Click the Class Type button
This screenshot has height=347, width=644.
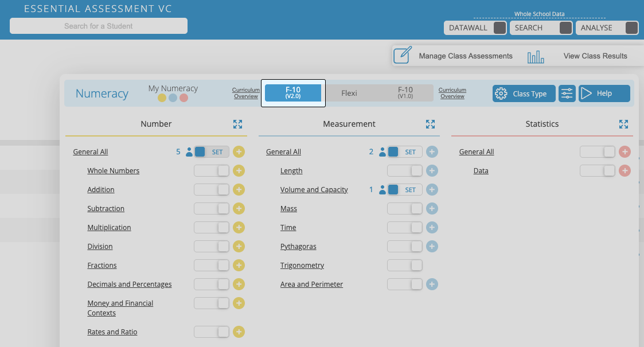[524, 93]
